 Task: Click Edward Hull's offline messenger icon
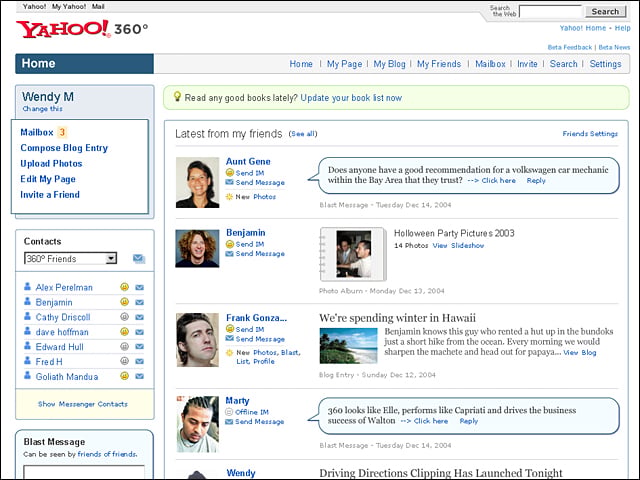pyautogui.click(x=124, y=346)
